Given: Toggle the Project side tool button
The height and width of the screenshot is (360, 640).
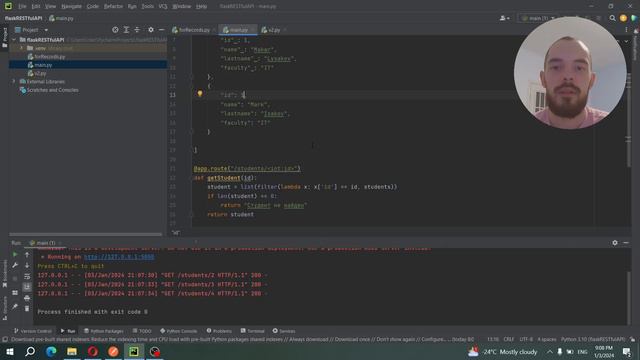Looking at the screenshot, I should [x=4, y=38].
